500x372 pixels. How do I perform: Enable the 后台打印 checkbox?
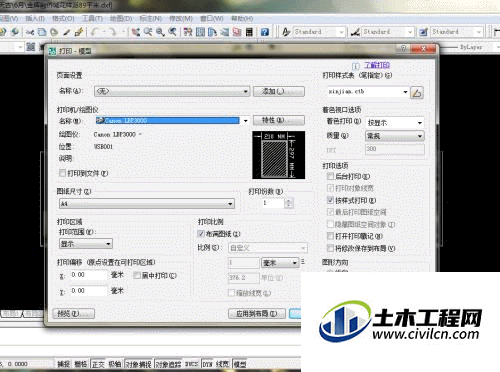click(x=330, y=176)
